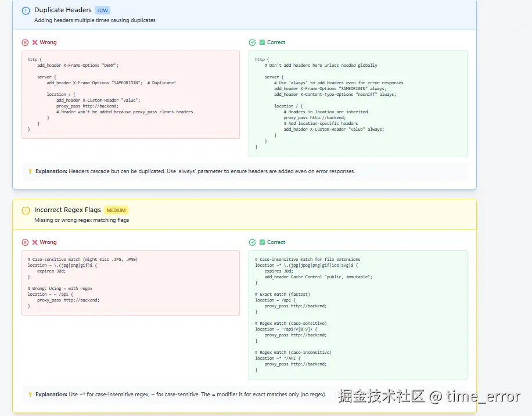Click the add_header X-Frame-Options "SAMEORIGIN" always; line

pos(330,88)
